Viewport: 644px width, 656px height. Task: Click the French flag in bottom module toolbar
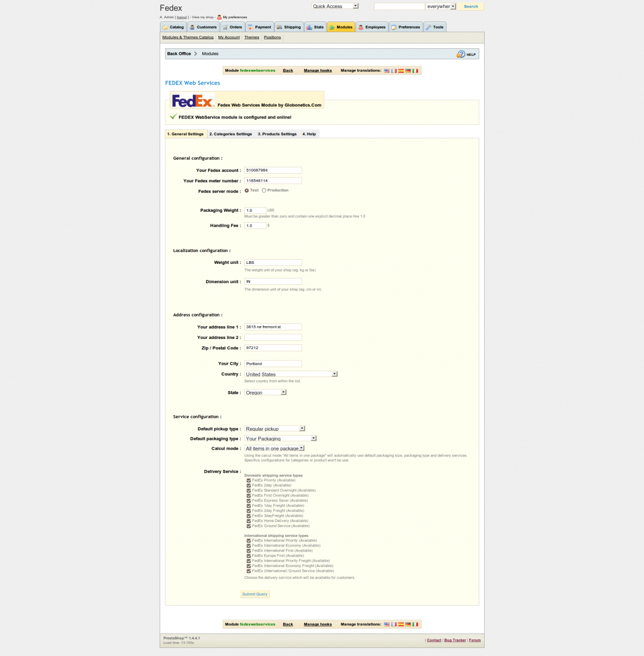click(x=394, y=624)
